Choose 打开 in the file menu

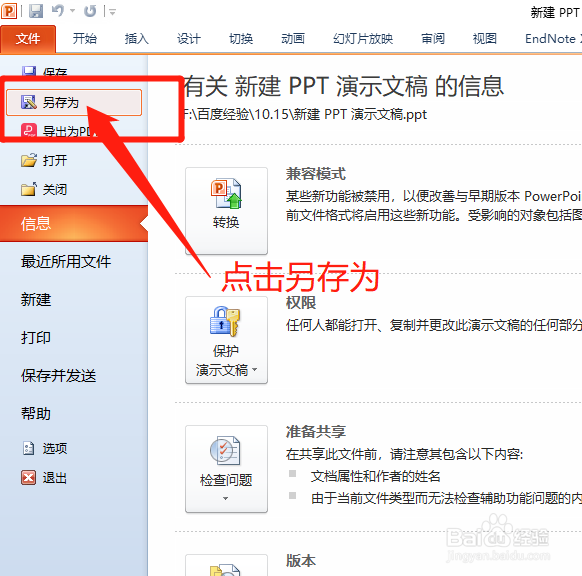pyautogui.click(x=55, y=160)
